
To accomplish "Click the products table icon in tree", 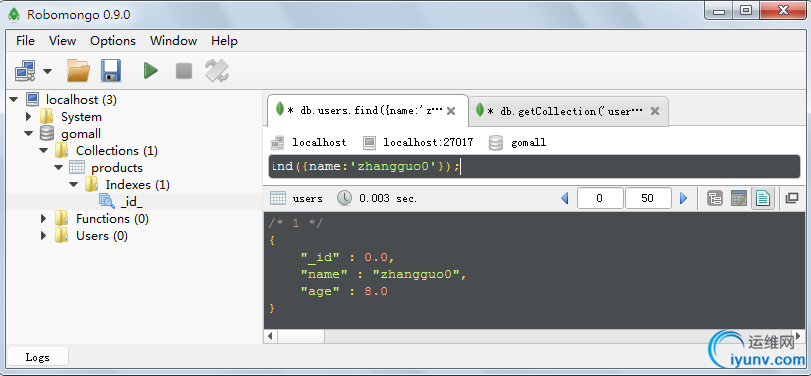I will tap(77, 167).
